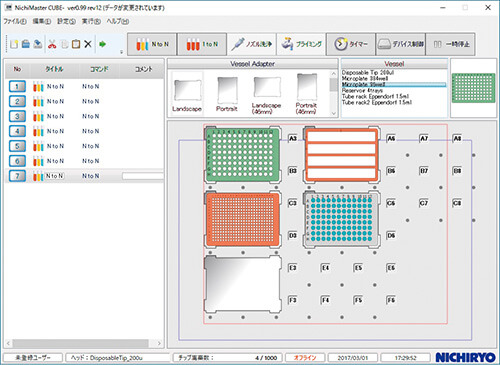Click the green run arrow icon

coord(103,44)
